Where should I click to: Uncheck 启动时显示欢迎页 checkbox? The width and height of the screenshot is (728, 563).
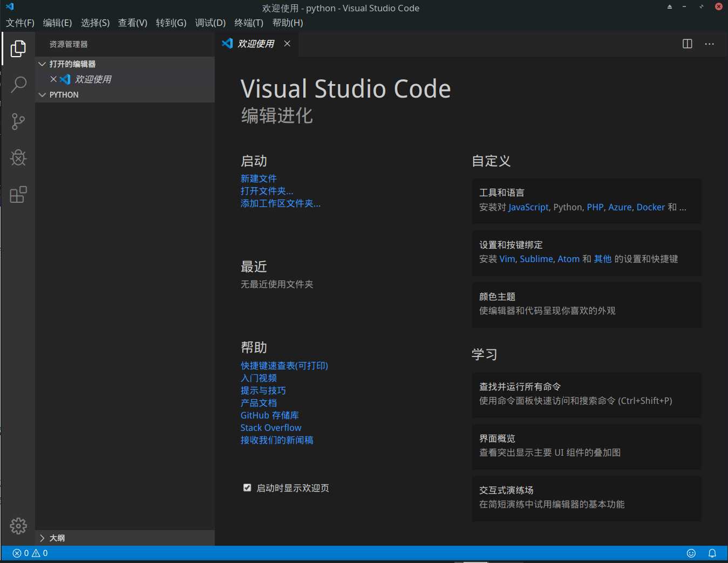[247, 488]
